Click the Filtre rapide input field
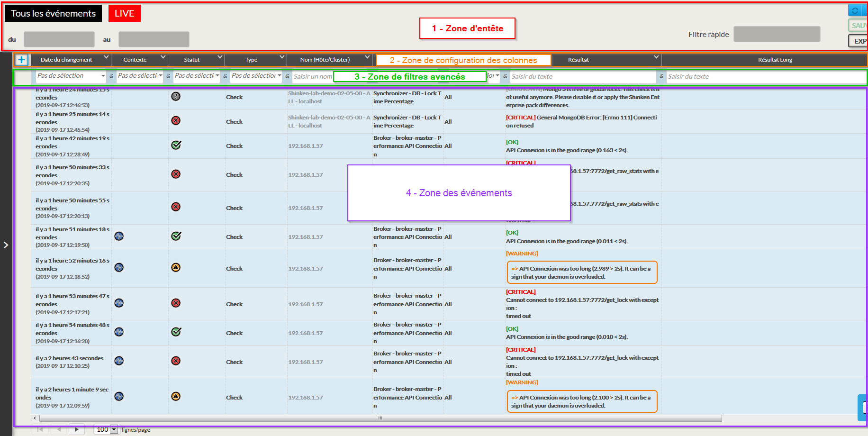 click(777, 34)
